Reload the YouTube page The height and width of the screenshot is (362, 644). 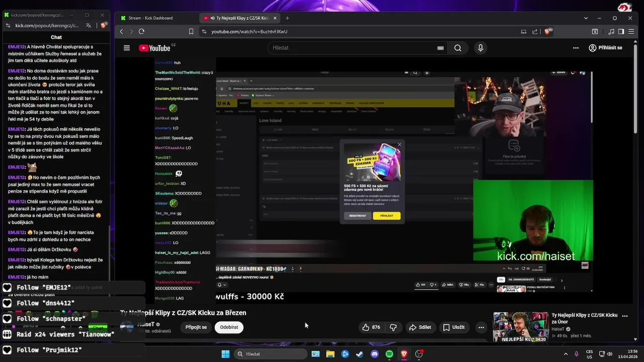[x=141, y=31]
